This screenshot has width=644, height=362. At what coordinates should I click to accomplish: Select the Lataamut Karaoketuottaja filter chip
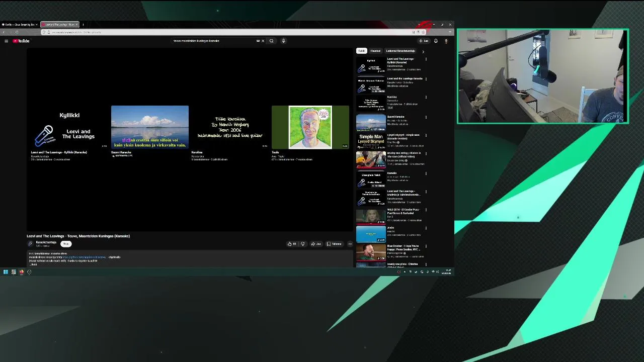(400, 51)
